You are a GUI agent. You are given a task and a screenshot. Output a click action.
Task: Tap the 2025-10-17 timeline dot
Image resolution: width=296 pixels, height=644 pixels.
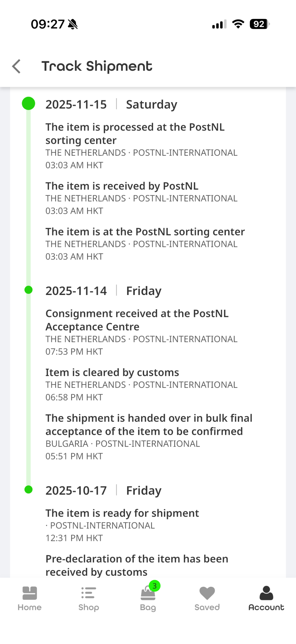(29, 490)
